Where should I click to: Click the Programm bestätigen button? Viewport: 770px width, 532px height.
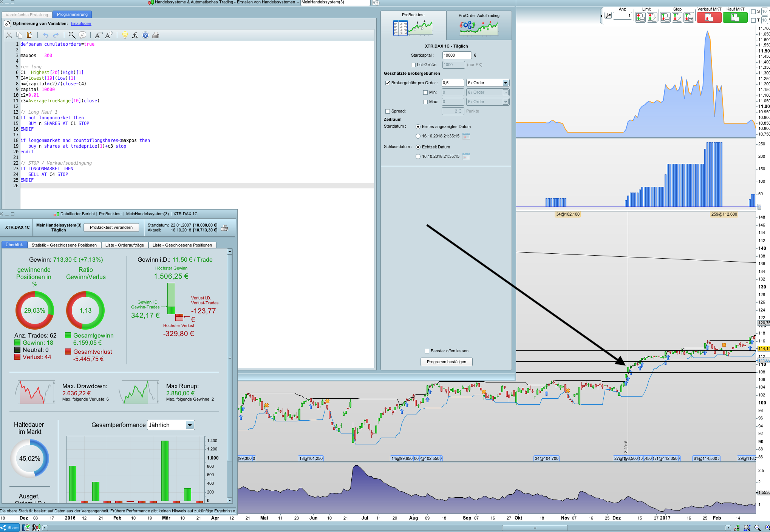pos(446,362)
